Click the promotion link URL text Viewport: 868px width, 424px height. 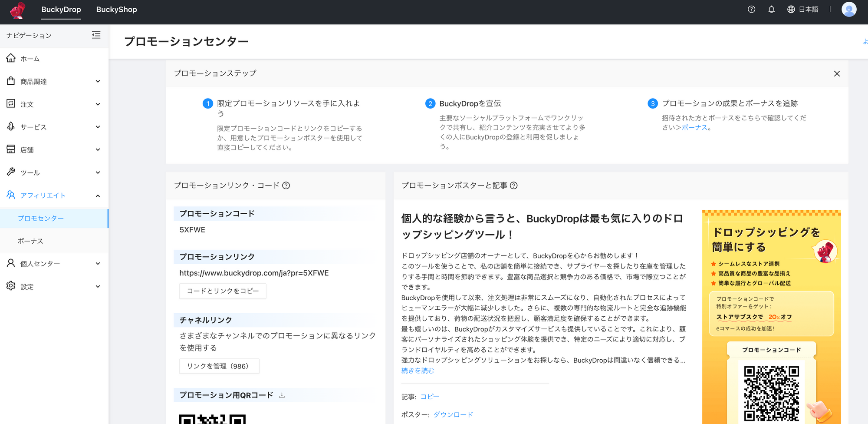[x=254, y=273]
